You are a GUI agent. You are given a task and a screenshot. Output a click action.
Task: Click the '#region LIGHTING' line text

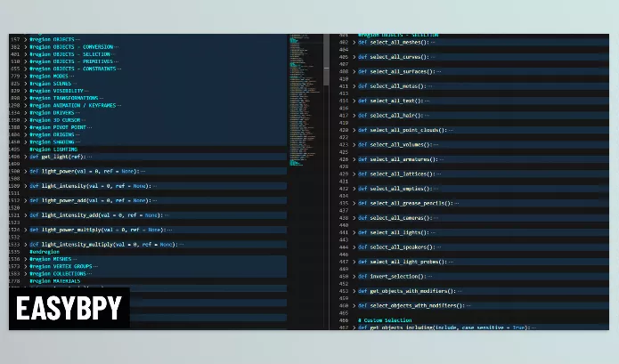click(x=53, y=149)
